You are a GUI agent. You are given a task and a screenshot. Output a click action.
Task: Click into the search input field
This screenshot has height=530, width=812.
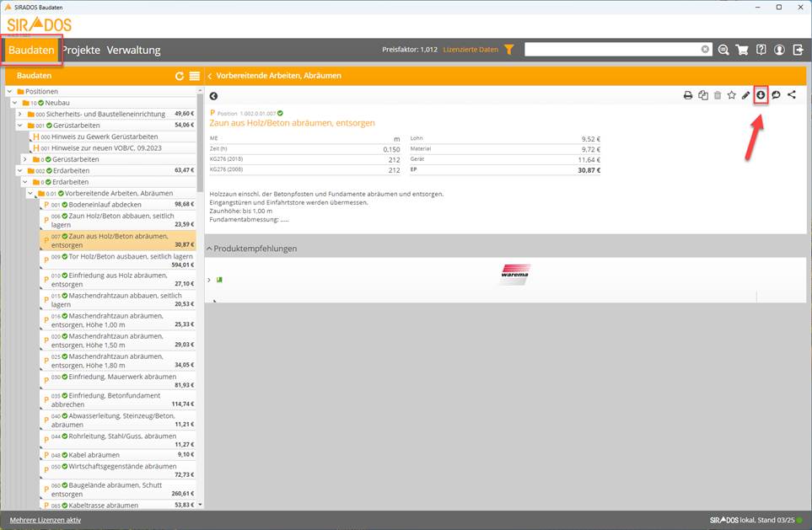coord(613,49)
